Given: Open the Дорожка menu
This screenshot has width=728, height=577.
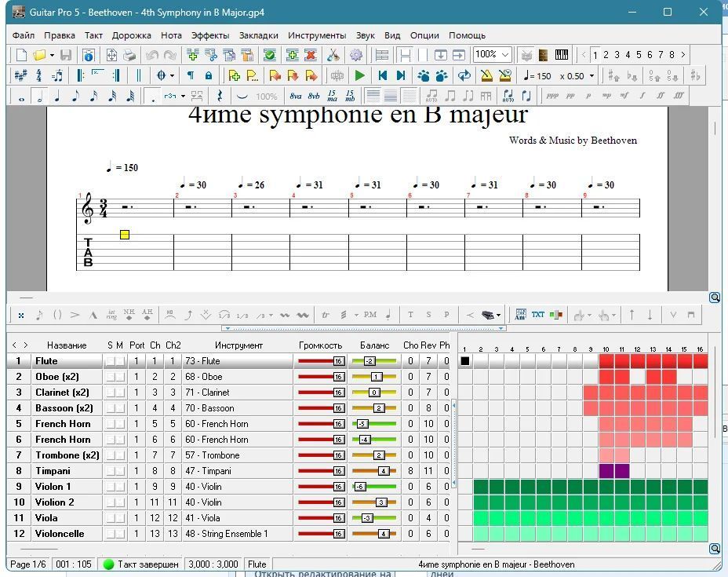Looking at the screenshot, I should [x=131, y=35].
